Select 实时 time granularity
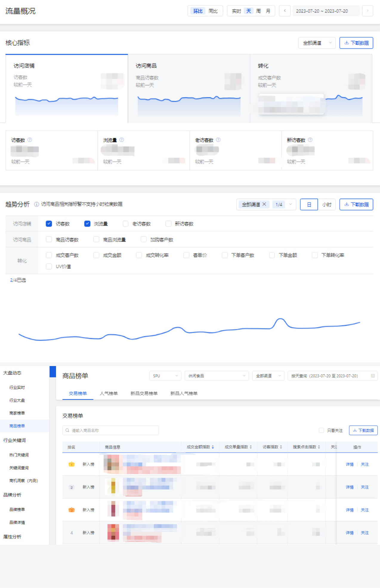The width and height of the screenshot is (380, 588). pos(236,11)
